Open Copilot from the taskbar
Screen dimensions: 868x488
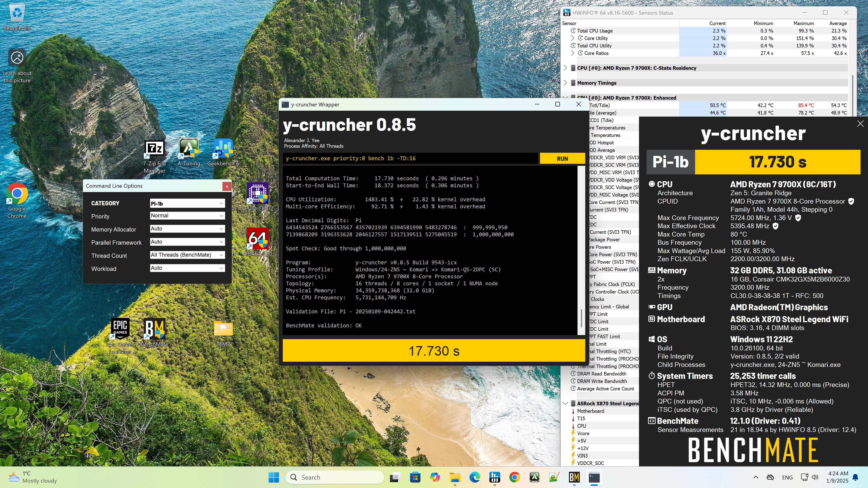pyautogui.click(x=435, y=477)
